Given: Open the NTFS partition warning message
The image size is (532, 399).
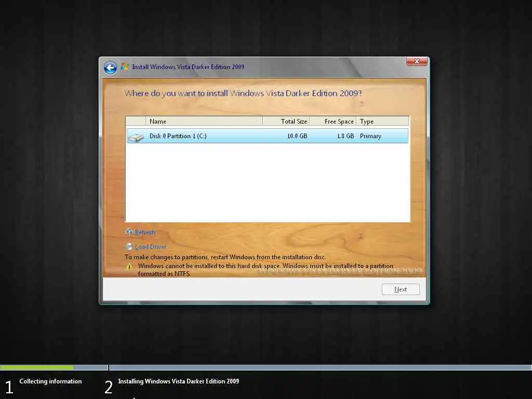Looking at the screenshot, I should point(265,270).
